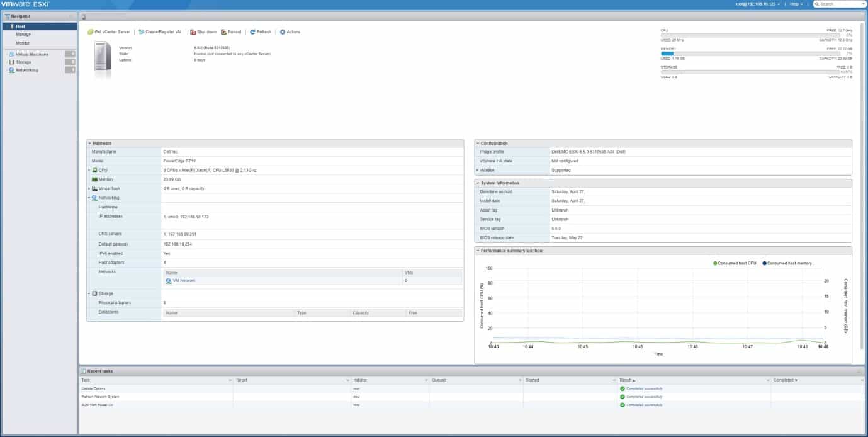
Task: Click the Networking icon in Hardware panel
Action: pyautogui.click(x=94, y=198)
